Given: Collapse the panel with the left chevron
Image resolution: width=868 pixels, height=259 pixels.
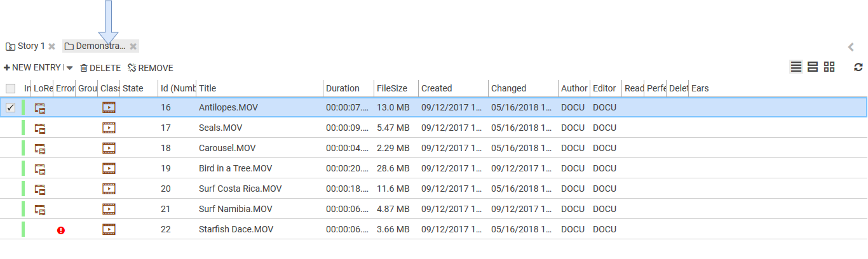Looking at the screenshot, I should [851, 46].
